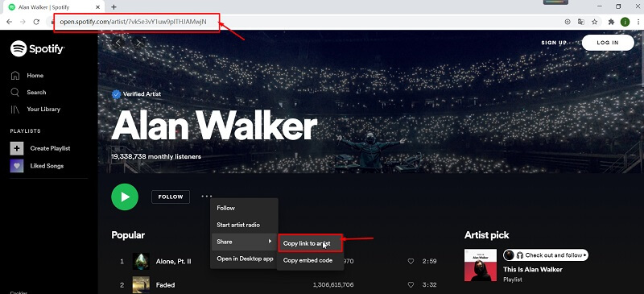
Task: Click the install app icon in address bar
Action: [568, 22]
